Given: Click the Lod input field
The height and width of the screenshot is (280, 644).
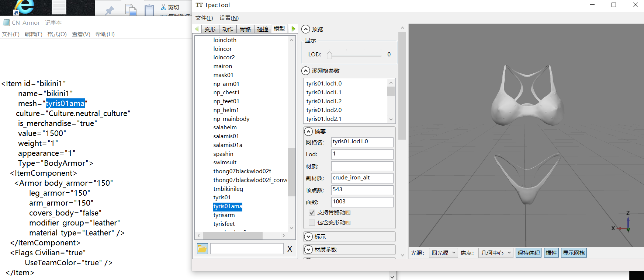Looking at the screenshot, I should click(x=362, y=154).
